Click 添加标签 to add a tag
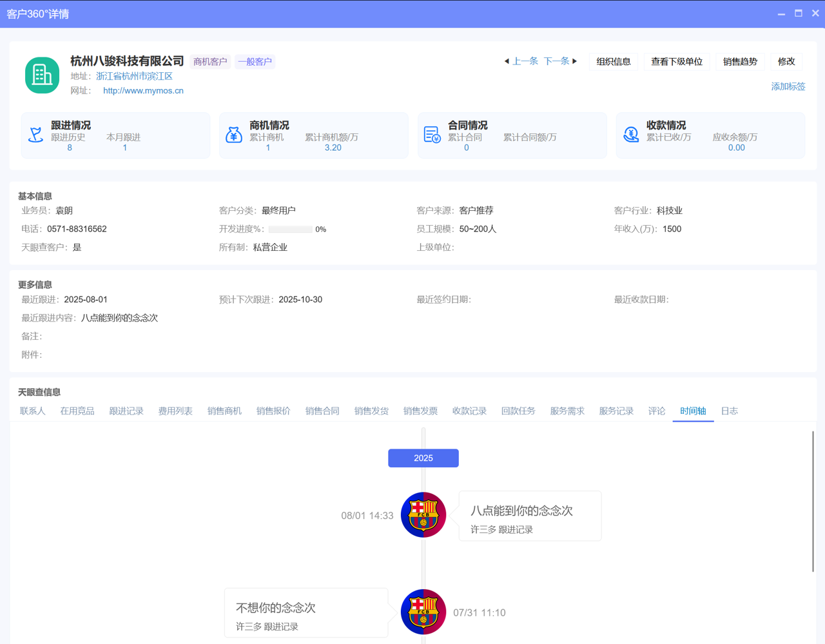This screenshot has width=825, height=644. click(x=788, y=86)
